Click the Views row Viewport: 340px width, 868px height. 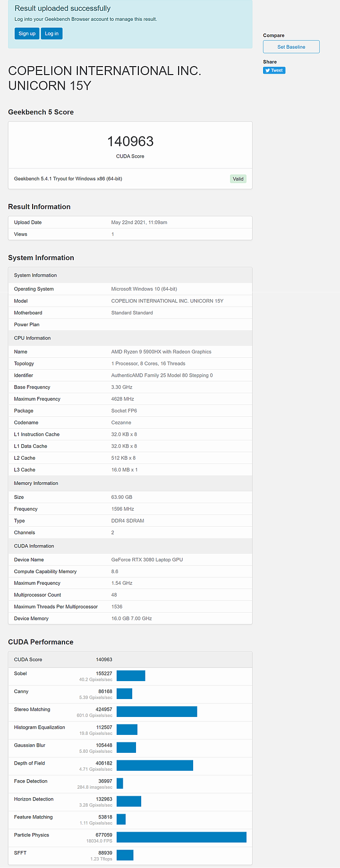pyautogui.click(x=130, y=234)
